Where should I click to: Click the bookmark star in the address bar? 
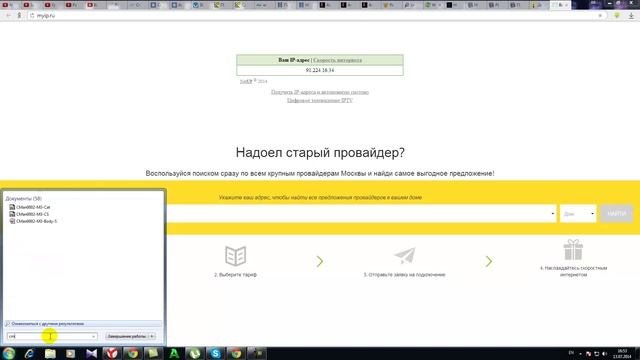(600, 16)
